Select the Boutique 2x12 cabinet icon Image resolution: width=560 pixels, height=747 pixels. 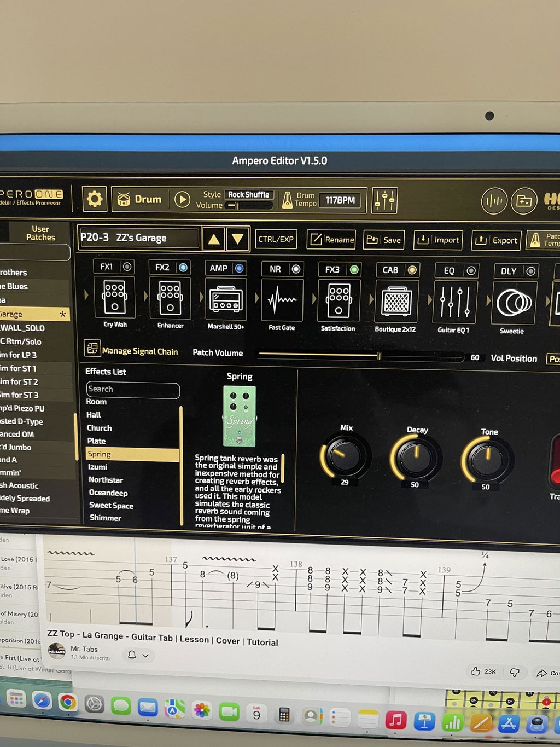click(396, 302)
